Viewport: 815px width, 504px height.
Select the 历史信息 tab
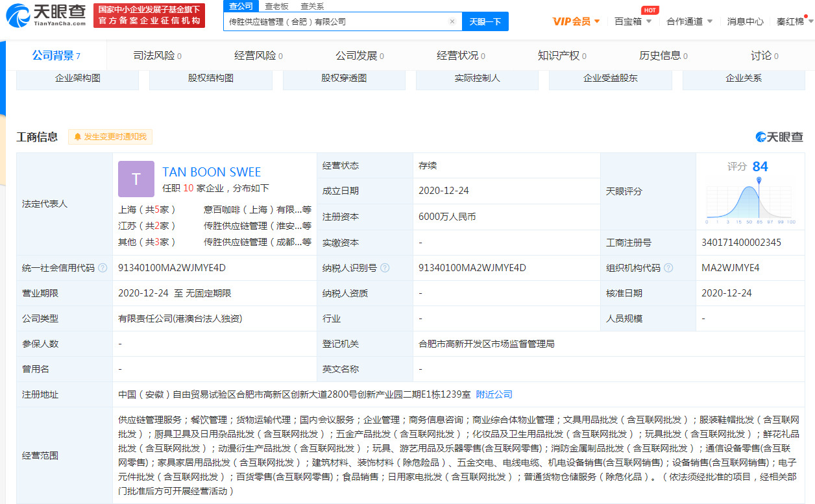(x=664, y=56)
